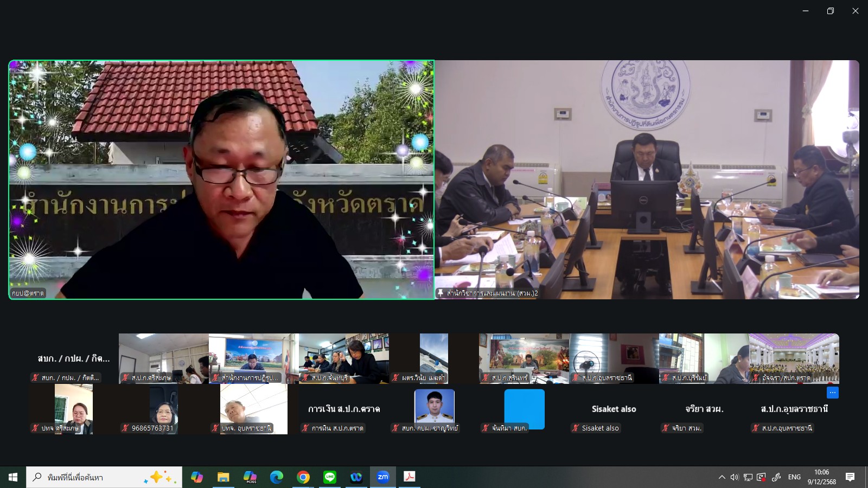
Task: Expand the hidden system tray icons
Action: click(722, 477)
